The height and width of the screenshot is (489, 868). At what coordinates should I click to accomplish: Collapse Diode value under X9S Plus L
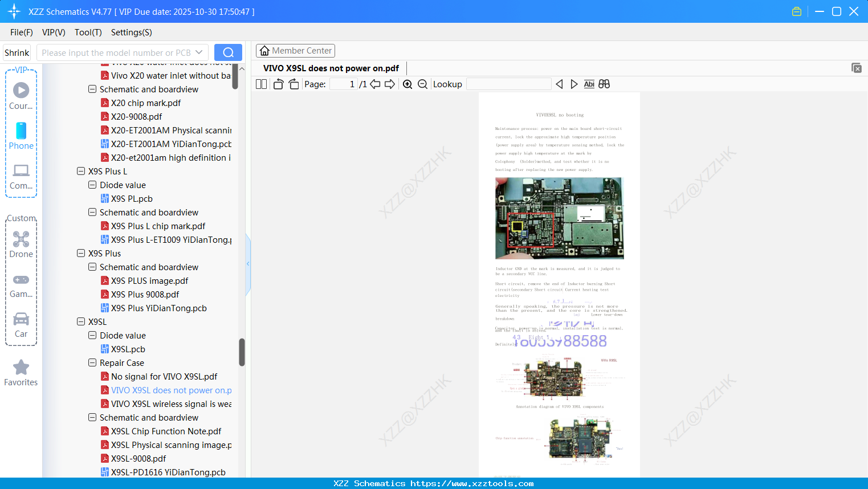[92, 185]
